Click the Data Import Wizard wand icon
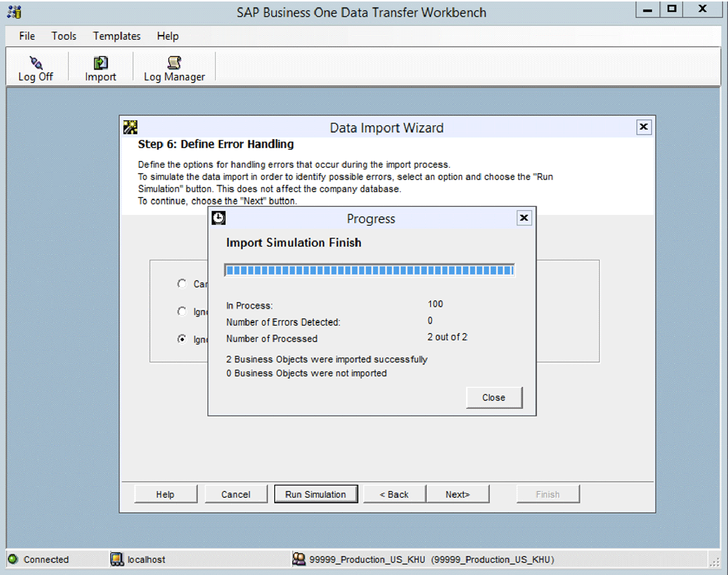 [130, 127]
